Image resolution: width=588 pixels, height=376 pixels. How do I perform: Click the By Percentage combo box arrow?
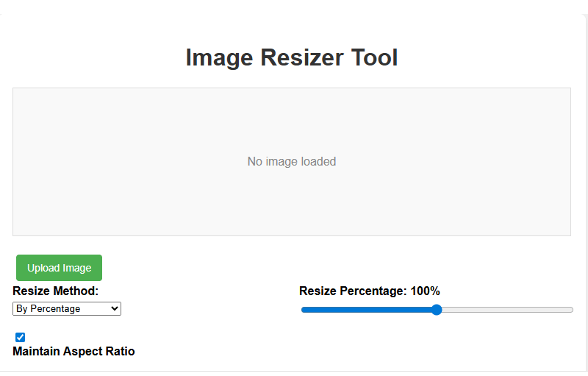(115, 309)
